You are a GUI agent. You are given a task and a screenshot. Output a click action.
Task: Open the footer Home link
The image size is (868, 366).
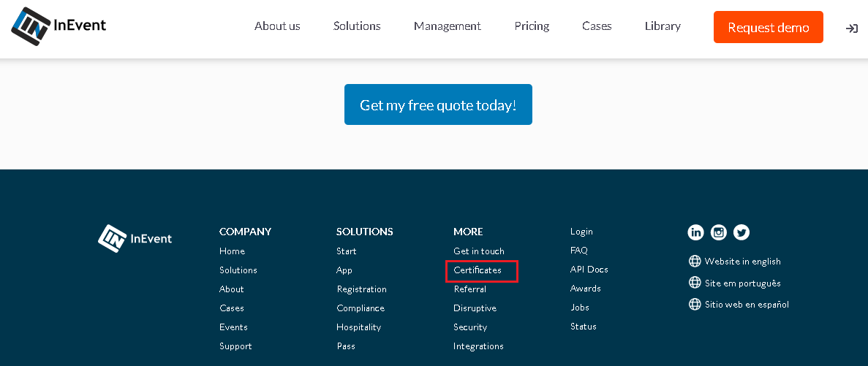click(x=232, y=251)
